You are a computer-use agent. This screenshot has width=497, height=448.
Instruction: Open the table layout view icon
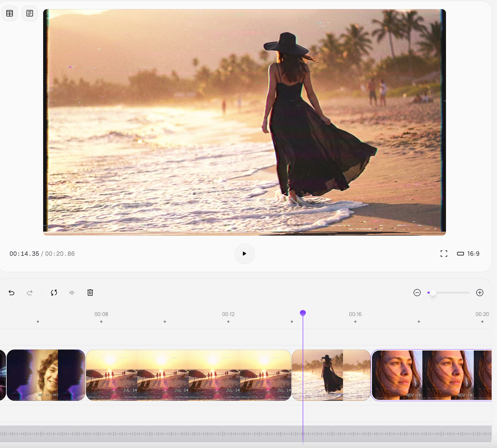click(x=10, y=13)
